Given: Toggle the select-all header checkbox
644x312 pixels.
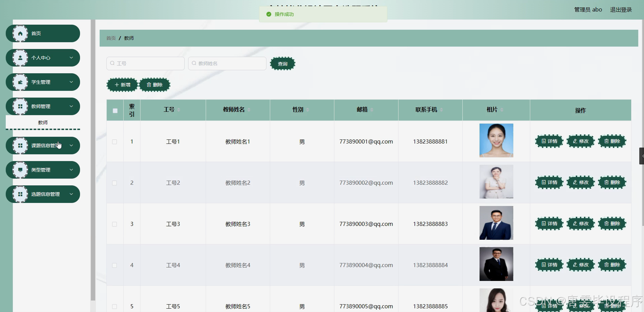Looking at the screenshot, I should point(115,111).
